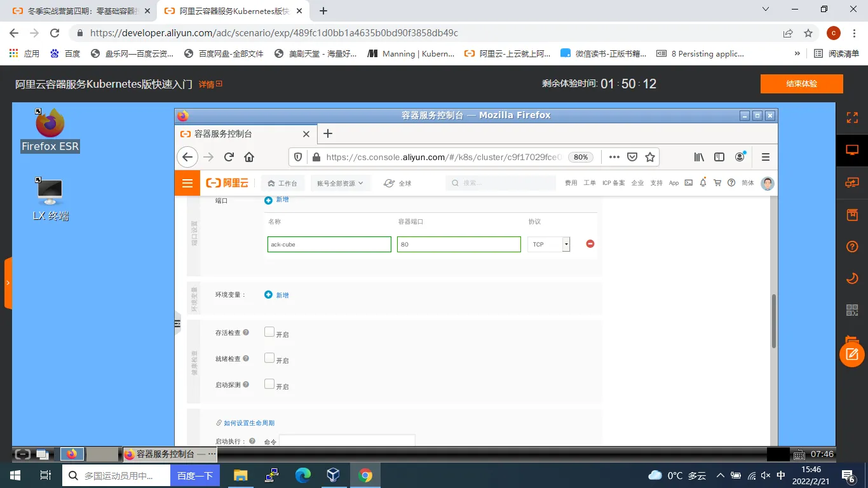Image resolution: width=868 pixels, height=488 pixels.
Task: Open the user avatar menu
Action: pos(768,183)
